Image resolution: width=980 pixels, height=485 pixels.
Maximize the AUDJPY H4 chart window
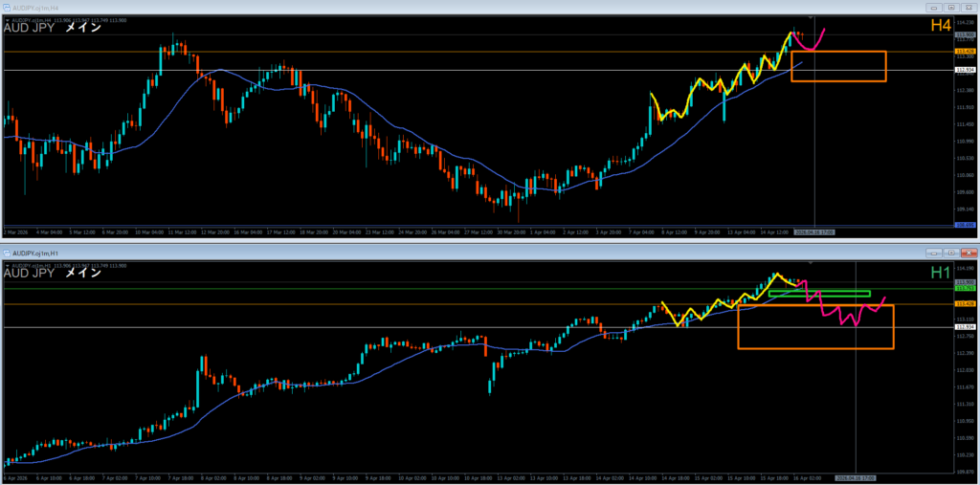pos(949,7)
